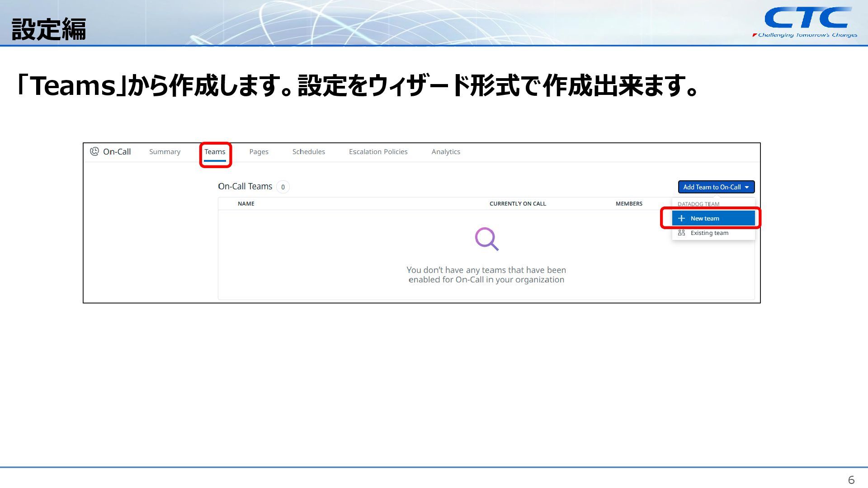Switch to the Teams tab
Screen dimensions: 868x488
[x=215, y=152]
